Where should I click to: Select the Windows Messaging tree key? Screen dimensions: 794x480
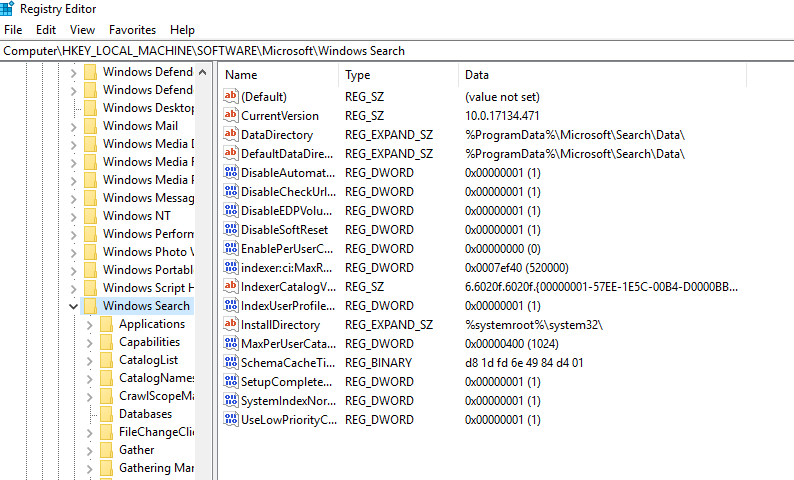click(x=148, y=197)
